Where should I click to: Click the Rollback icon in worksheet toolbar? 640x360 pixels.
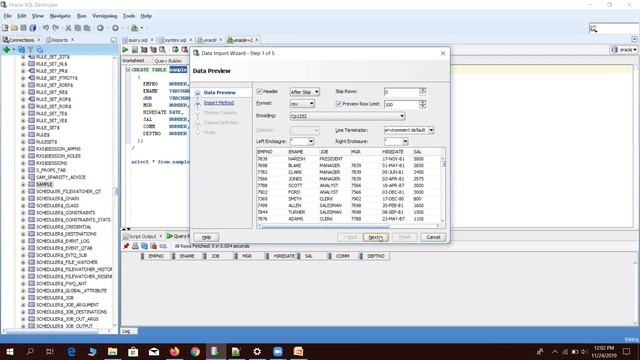pos(184,49)
